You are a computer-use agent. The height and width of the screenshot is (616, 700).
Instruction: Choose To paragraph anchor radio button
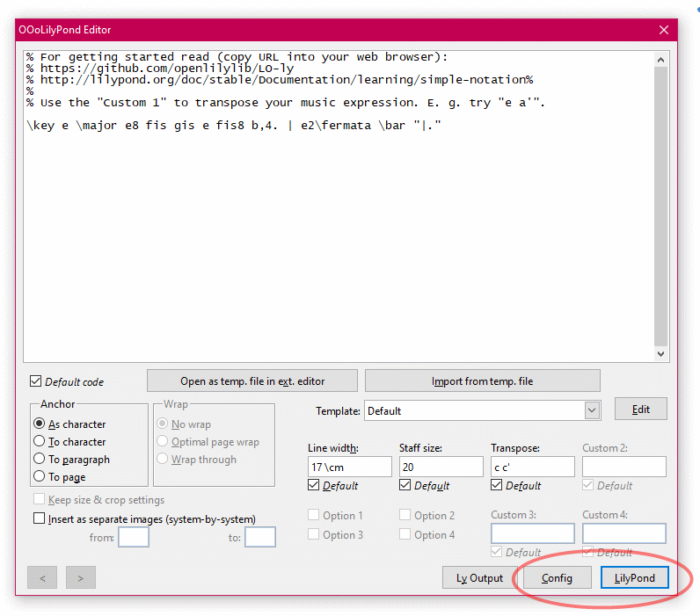pyautogui.click(x=40, y=459)
